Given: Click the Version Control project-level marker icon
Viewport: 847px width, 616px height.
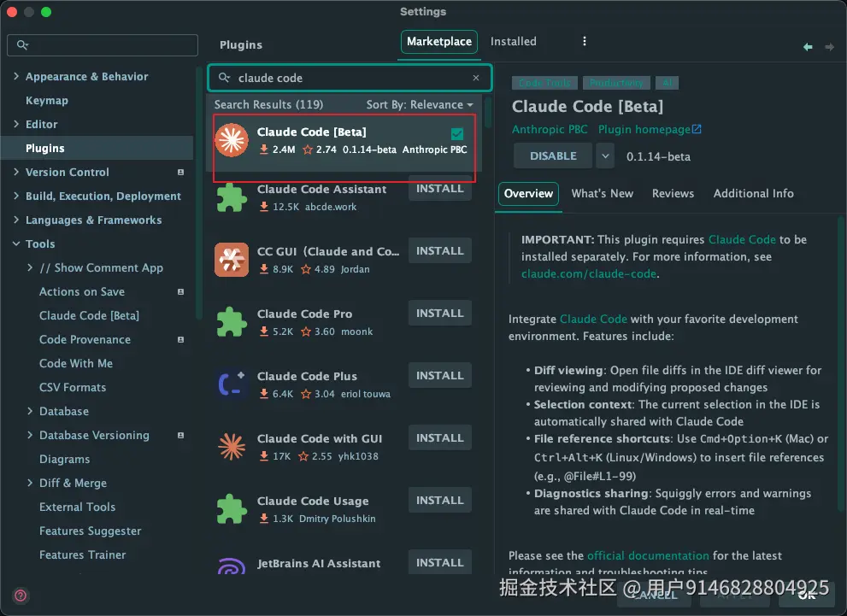Looking at the screenshot, I should (180, 173).
